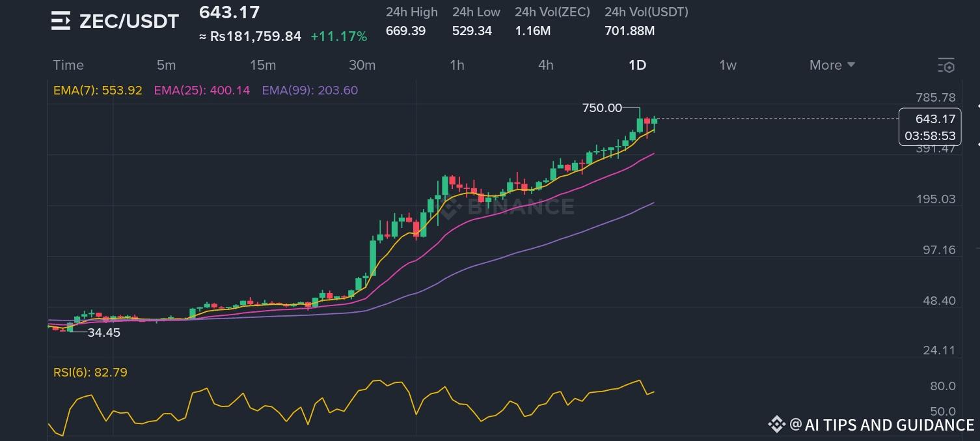Click the 195.03 price axis label

pos(936,199)
